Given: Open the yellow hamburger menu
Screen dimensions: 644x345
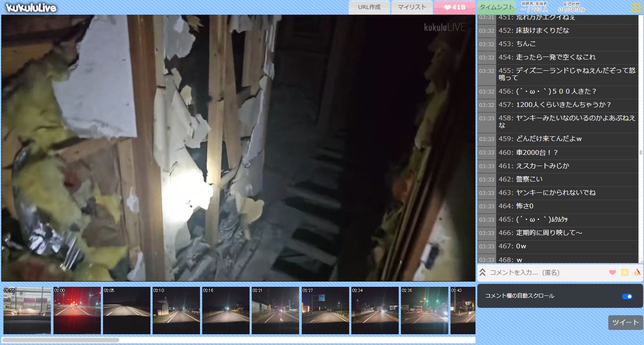Looking at the screenshot, I should coord(636,8).
